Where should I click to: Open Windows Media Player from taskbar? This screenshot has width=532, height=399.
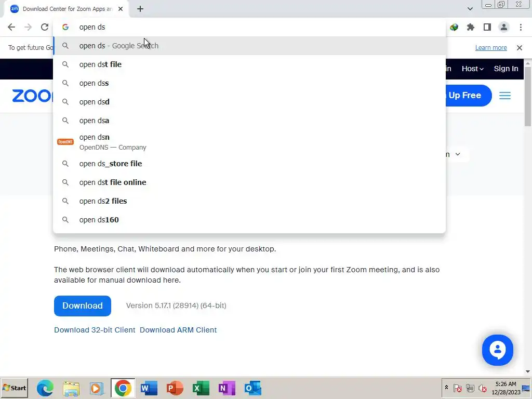pyautogui.click(x=97, y=388)
